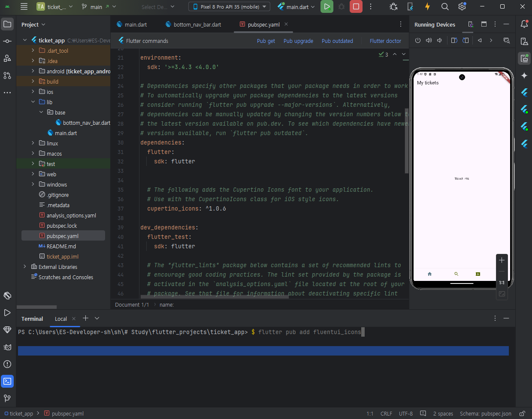Open main menu hamburger icon
The height and width of the screenshot is (419, 532).
24,7
